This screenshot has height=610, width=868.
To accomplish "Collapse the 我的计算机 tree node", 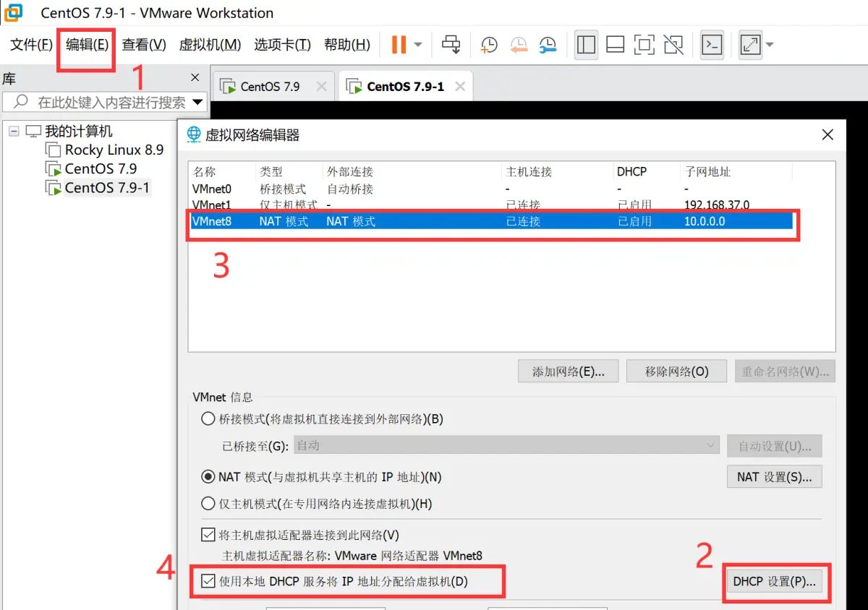I will [x=14, y=130].
